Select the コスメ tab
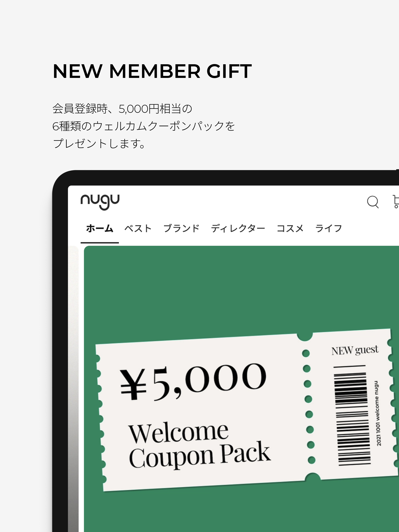The height and width of the screenshot is (532, 399). tap(290, 228)
